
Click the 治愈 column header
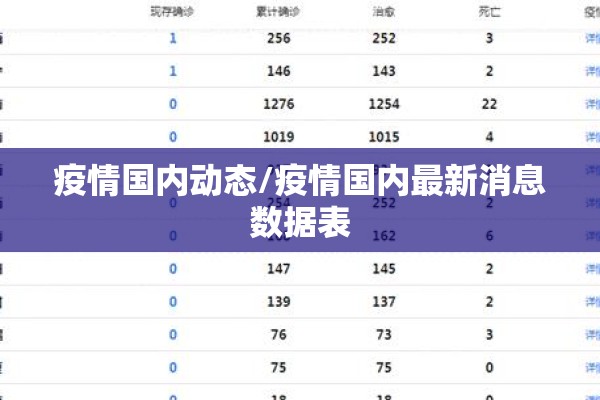click(384, 12)
